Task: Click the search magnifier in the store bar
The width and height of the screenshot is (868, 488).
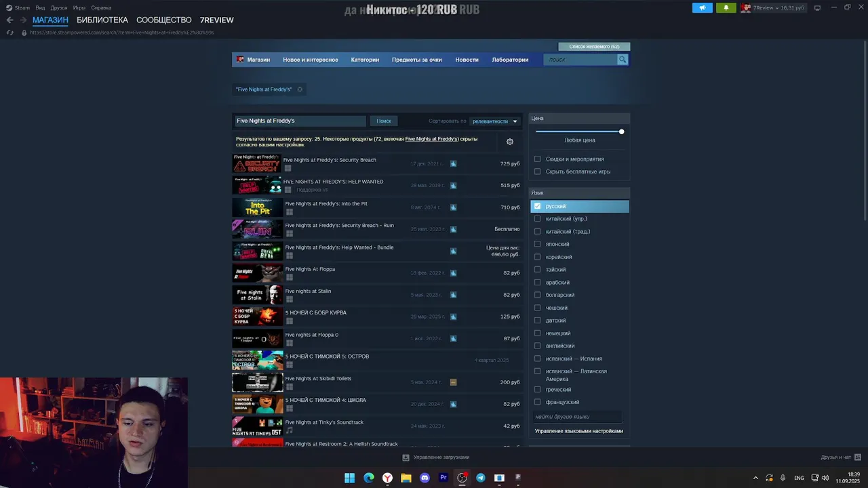Action: coord(622,60)
